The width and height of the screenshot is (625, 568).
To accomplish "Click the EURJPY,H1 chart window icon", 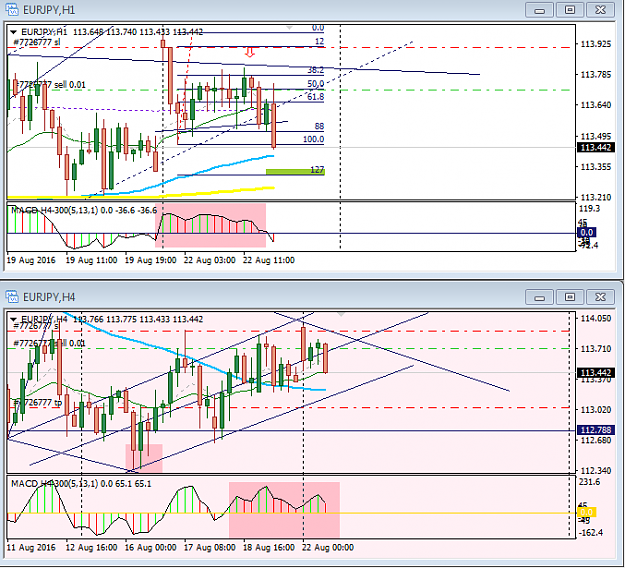I will (x=12, y=10).
